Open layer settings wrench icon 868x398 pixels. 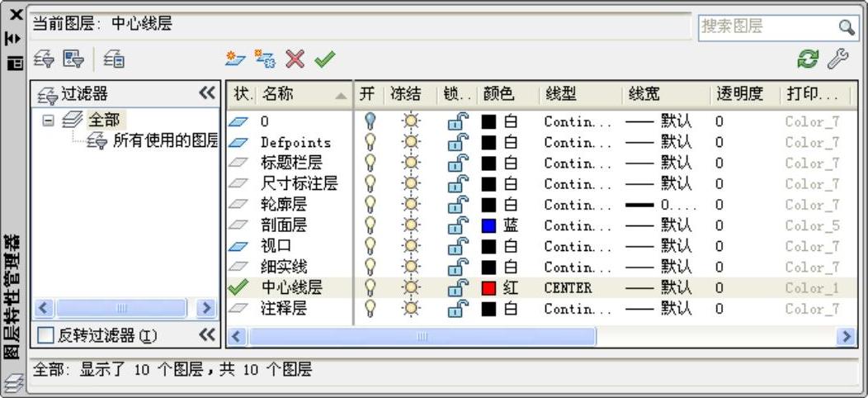(837, 59)
